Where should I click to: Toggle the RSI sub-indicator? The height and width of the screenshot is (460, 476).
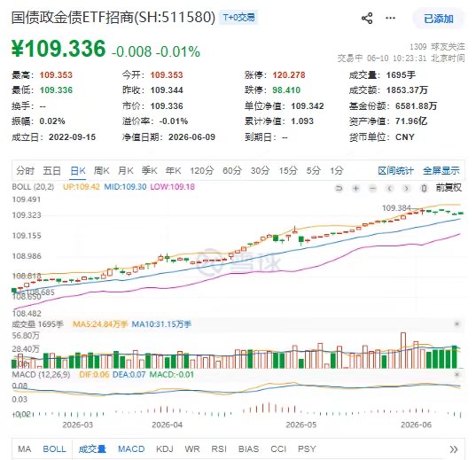(219, 448)
